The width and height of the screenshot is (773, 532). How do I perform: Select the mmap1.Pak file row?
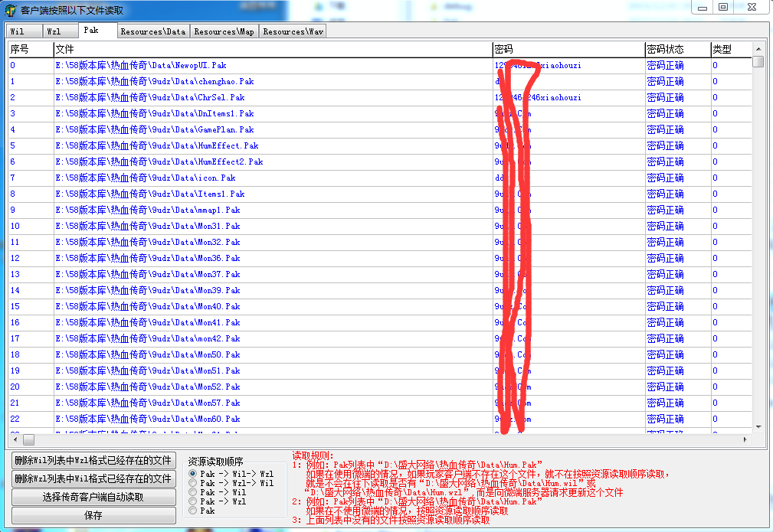coord(379,210)
